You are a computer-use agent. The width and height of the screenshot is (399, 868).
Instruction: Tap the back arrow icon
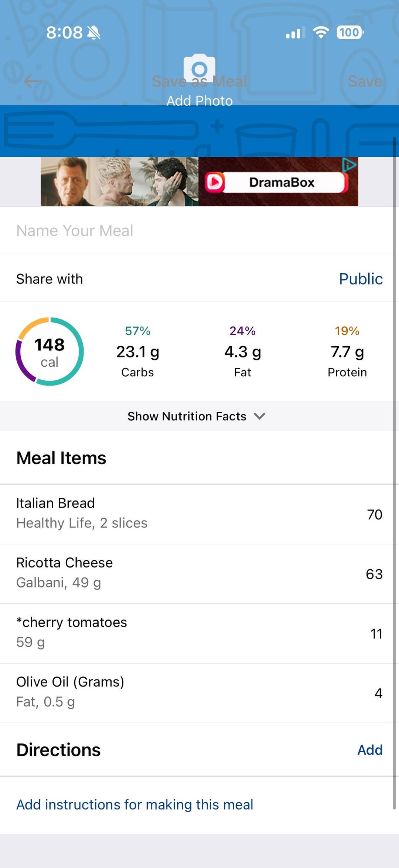33,81
